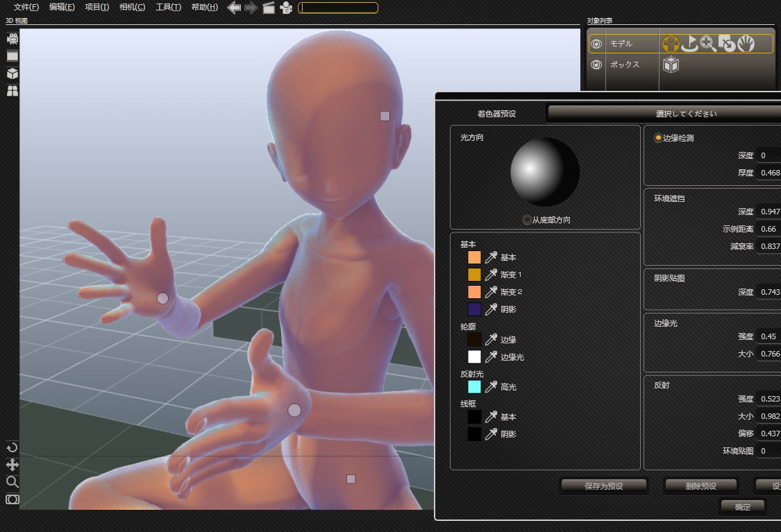Open the 相机(C) menu
781x532 pixels.
(132, 8)
